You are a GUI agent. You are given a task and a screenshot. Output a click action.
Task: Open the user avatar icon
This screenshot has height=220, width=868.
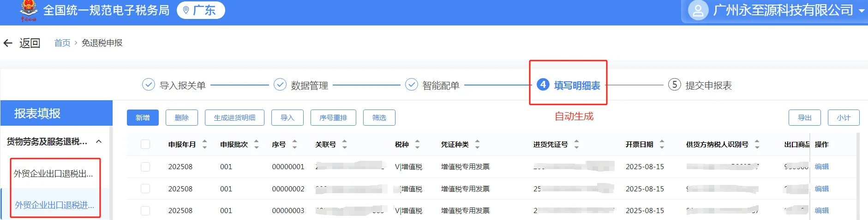(698, 10)
